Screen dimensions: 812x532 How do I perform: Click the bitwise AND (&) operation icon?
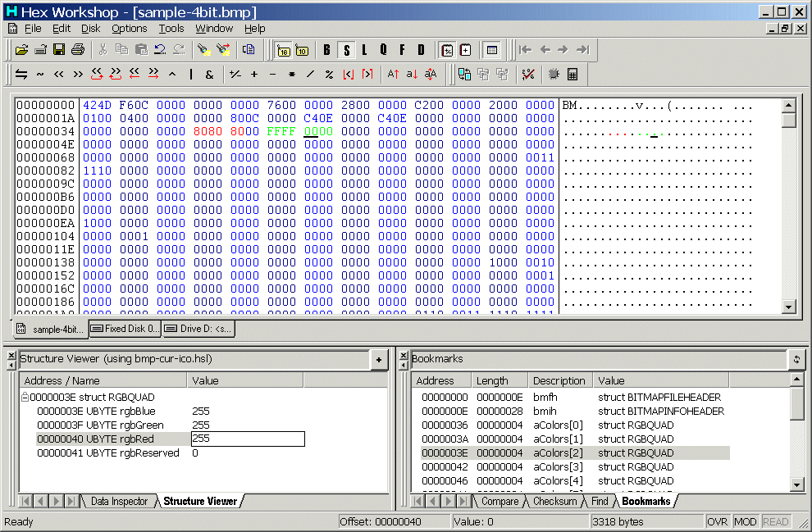(x=209, y=75)
